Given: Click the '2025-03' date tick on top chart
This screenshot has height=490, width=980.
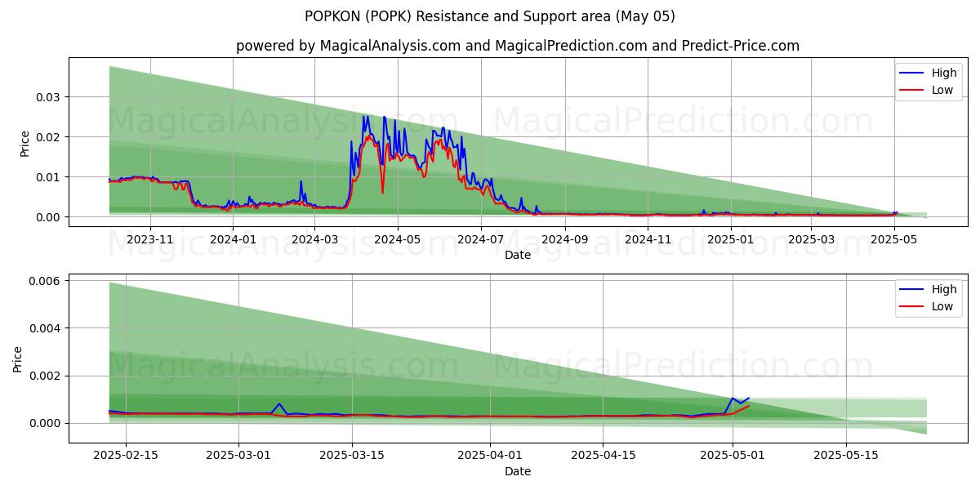Looking at the screenshot, I should [x=811, y=239].
